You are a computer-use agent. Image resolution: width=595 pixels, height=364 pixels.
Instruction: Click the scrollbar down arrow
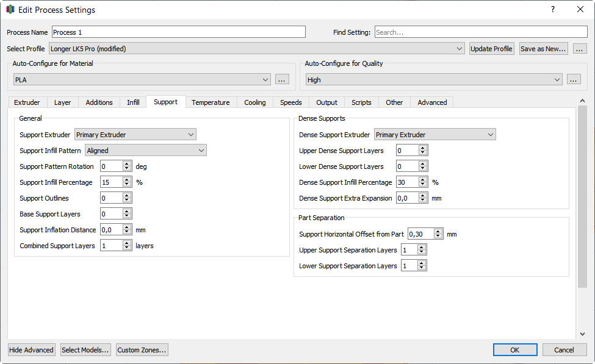coord(582,334)
